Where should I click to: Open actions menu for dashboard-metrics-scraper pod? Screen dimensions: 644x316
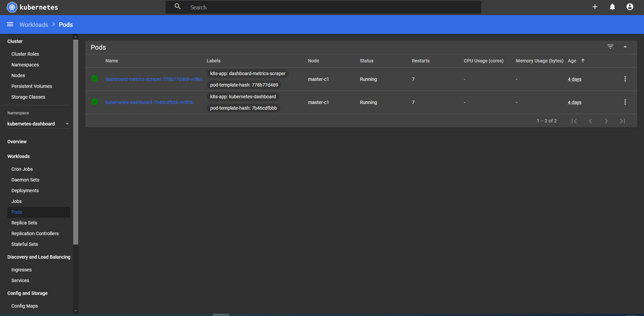[x=625, y=79]
